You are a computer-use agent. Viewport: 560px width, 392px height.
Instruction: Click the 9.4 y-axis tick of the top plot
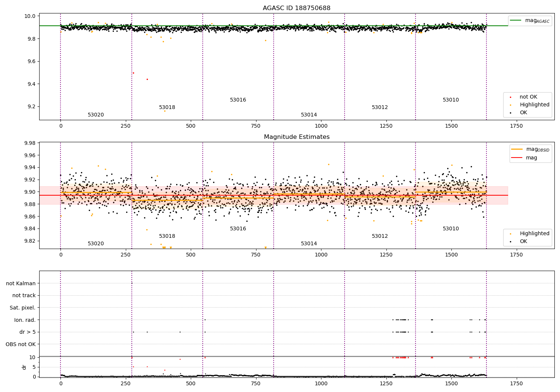[31, 84]
